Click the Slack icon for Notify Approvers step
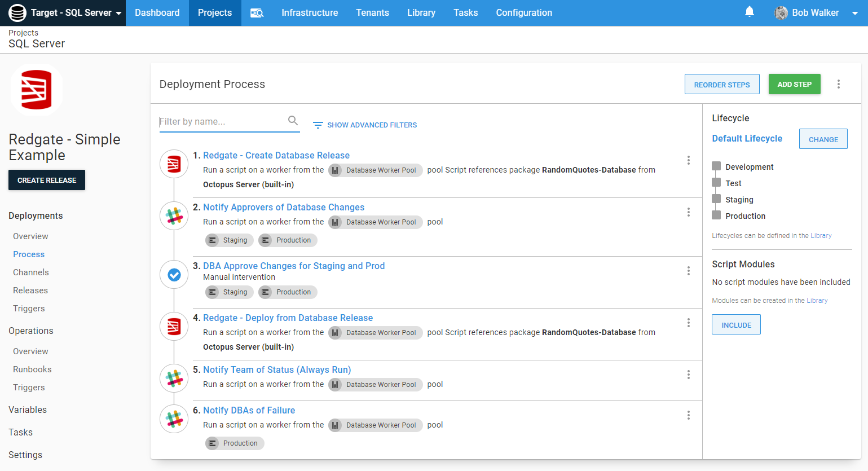This screenshot has height=471, width=868. coord(174,215)
